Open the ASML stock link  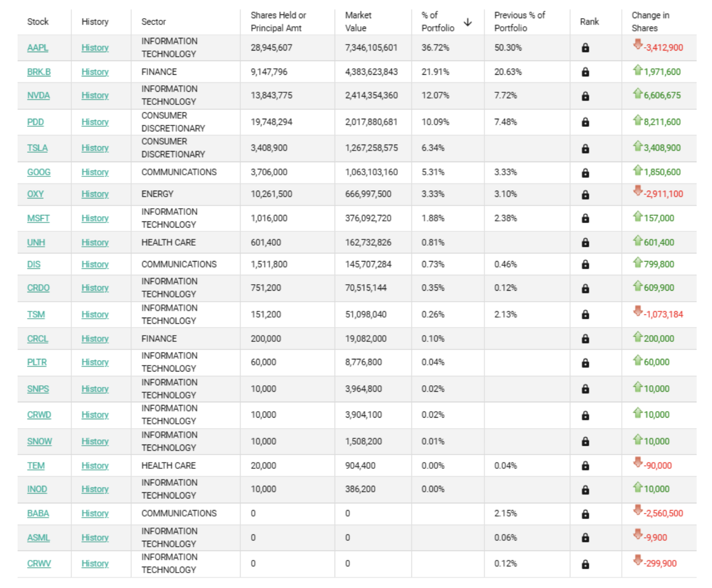38,537
